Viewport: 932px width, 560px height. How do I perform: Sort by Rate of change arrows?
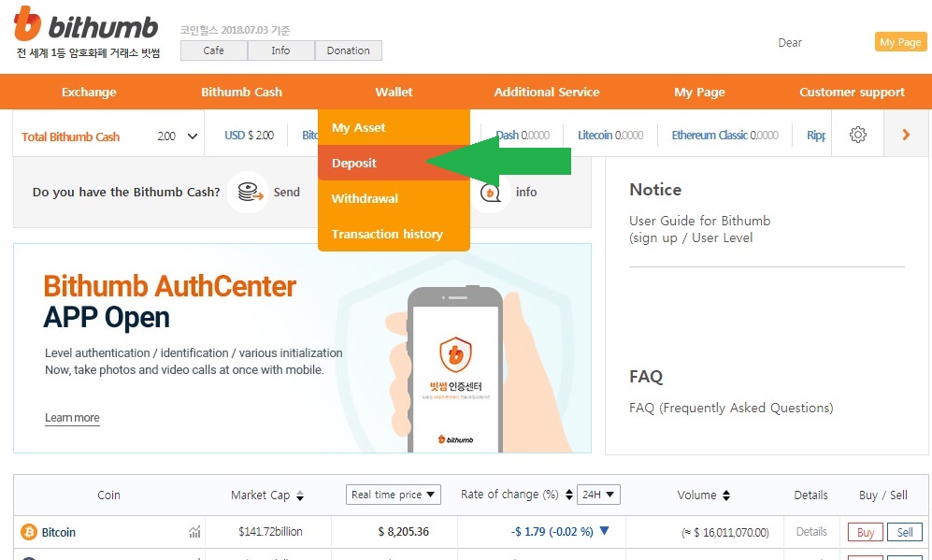coord(569,495)
